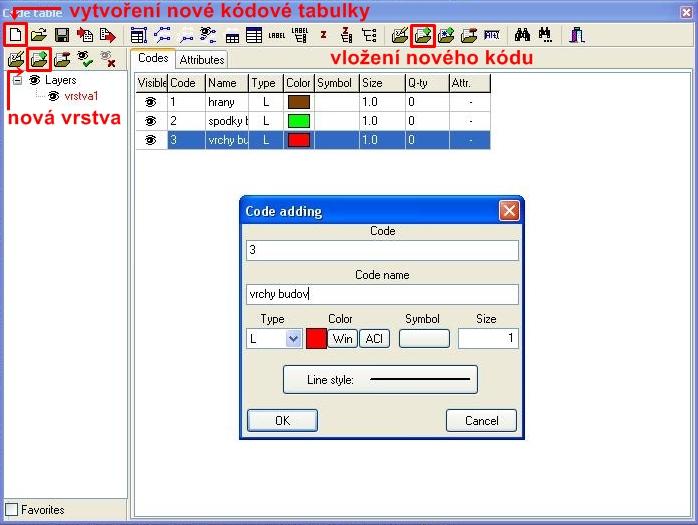
Task: Click the edit layer pencil icon above Layers tree
Action: pos(16,59)
